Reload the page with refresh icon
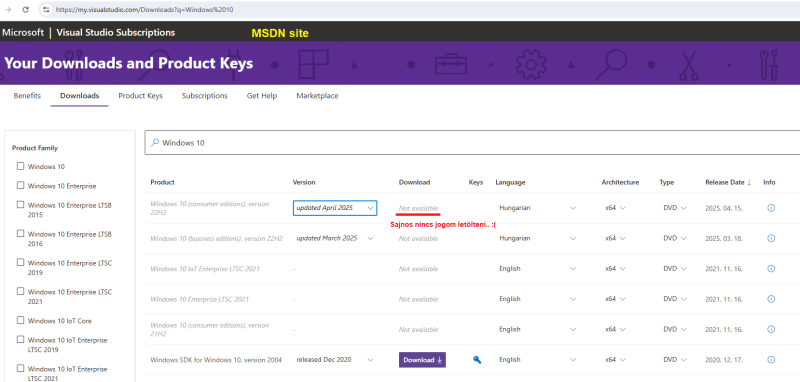The width and height of the screenshot is (800, 382). pyautogui.click(x=26, y=10)
